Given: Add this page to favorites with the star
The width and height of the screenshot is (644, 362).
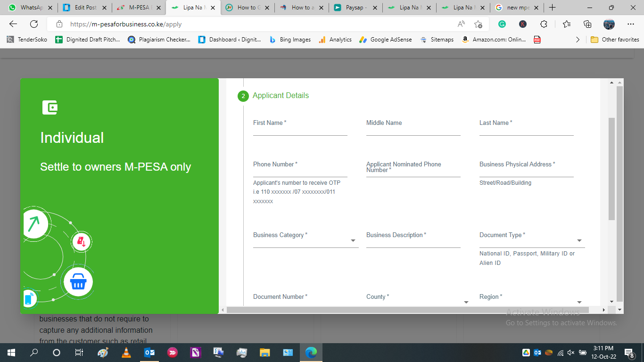Looking at the screenshot, I should [x=478, y=24].
